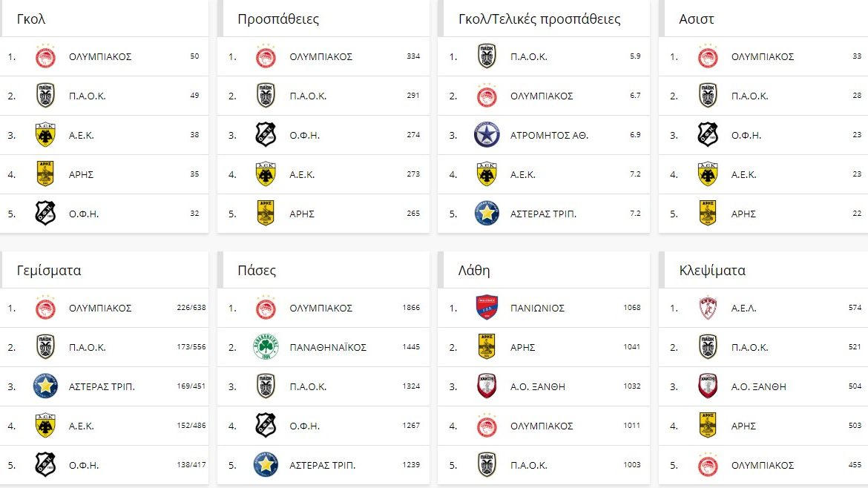Click the Π.Α.Ο.Κ. crest in the Προσπάθειες panel
Screen dimensions: 868x488
coord(266,96)
